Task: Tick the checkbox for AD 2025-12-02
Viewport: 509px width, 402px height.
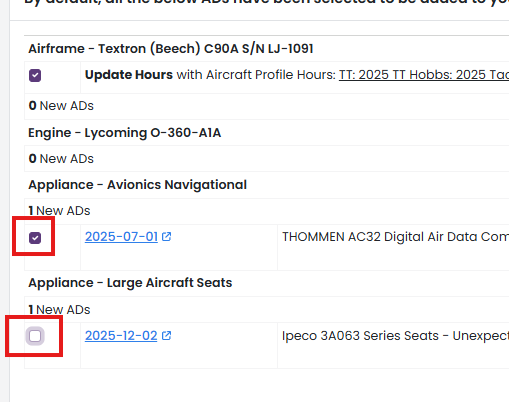Action: pos(35,336)
